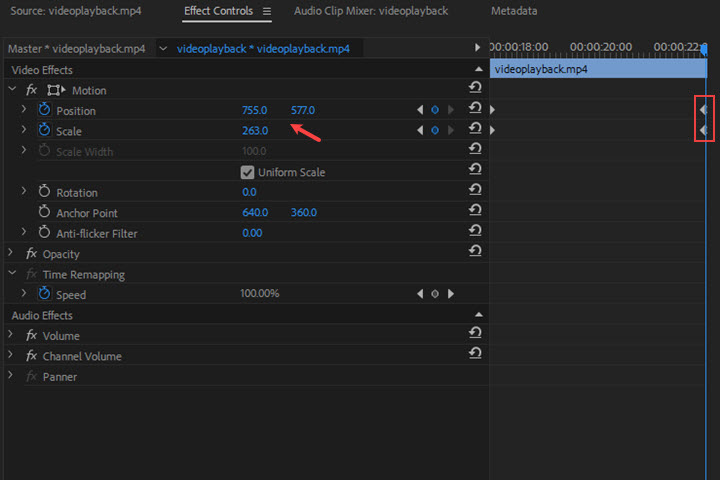The width and height of the screenshot is (720, 480).
Task: Reset the Opacity effect
Action: pos(475,251)
